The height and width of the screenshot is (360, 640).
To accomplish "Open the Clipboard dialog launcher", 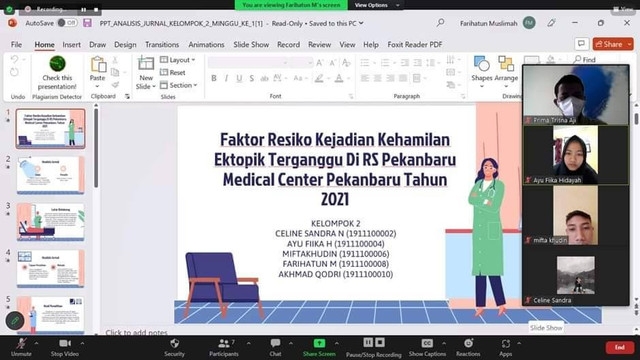I will (x=127, y=96).
